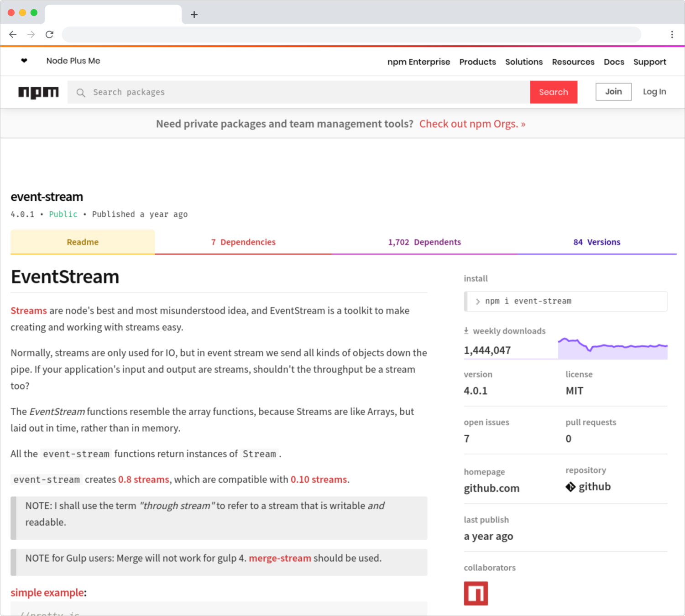Jump to the simple example heading link
This screenshot has width=685, height=616.
tap(47, 592)
